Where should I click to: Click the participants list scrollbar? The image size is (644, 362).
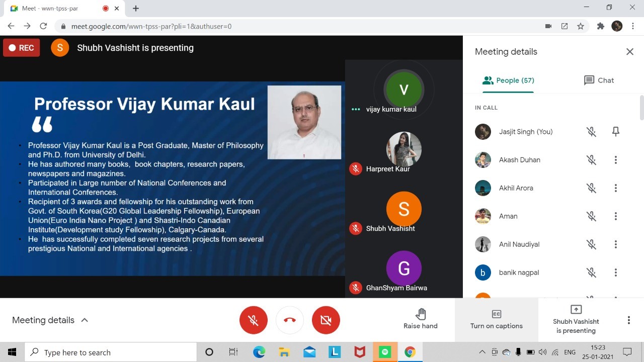[641, 108]
